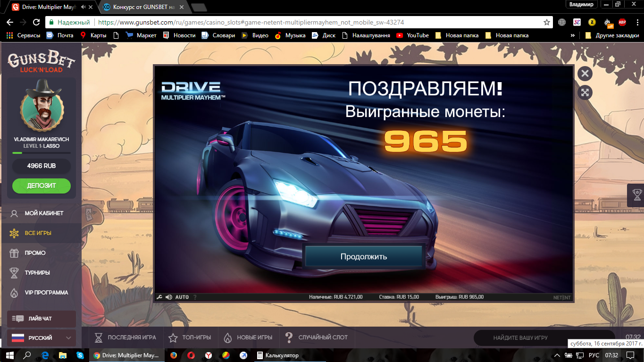Start AUTO play in the game
This screenshot has width=644, height=362.
click(182, 297)
